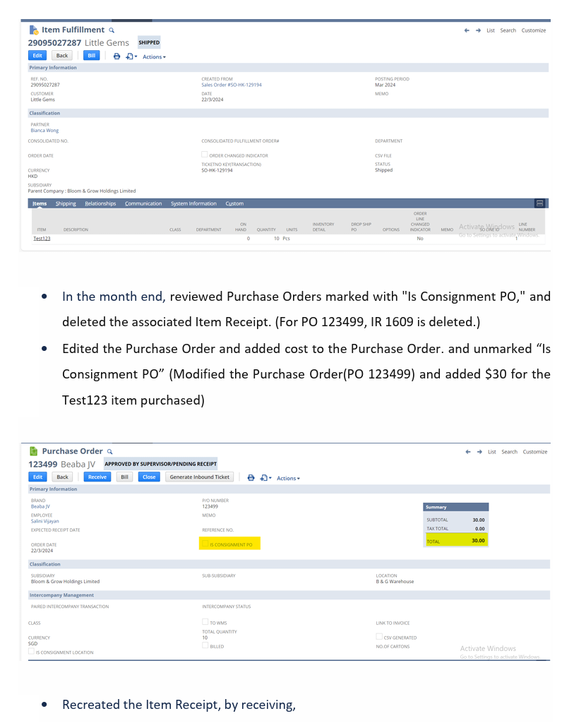
Task: Click Bill on the Item Fulfillment
Action: click(x=92, y=56)
